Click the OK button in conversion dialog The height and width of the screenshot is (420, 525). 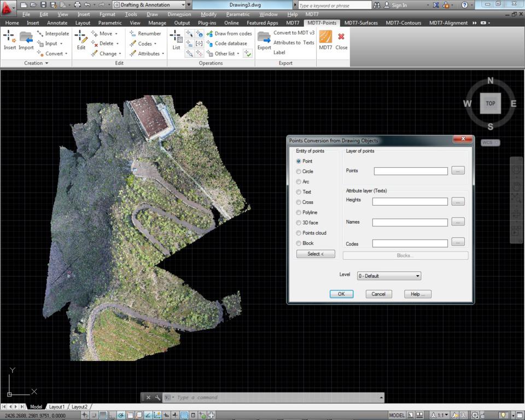point(341,294)
